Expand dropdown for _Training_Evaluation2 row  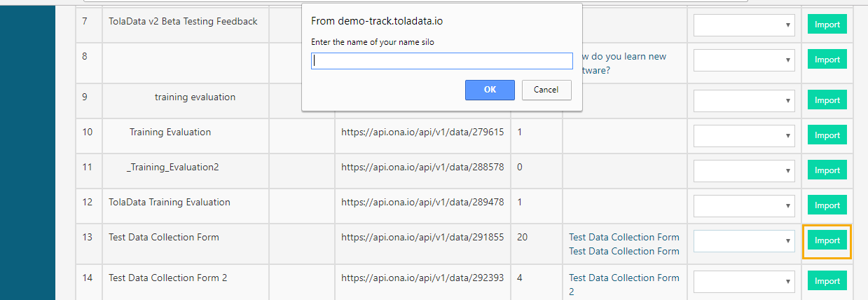coord(744,170)
